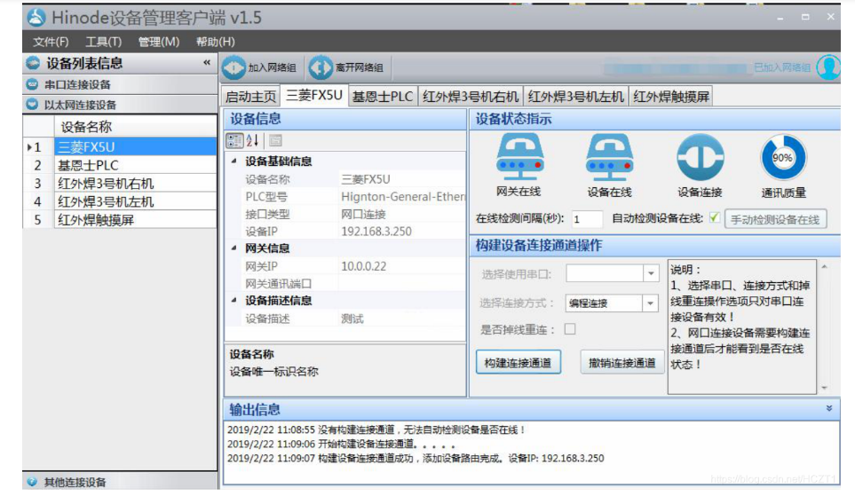The image size is (855, 504).
Task: Select categorized view icon in property grid
Action: pyautogui.click(x=234, y=140)
